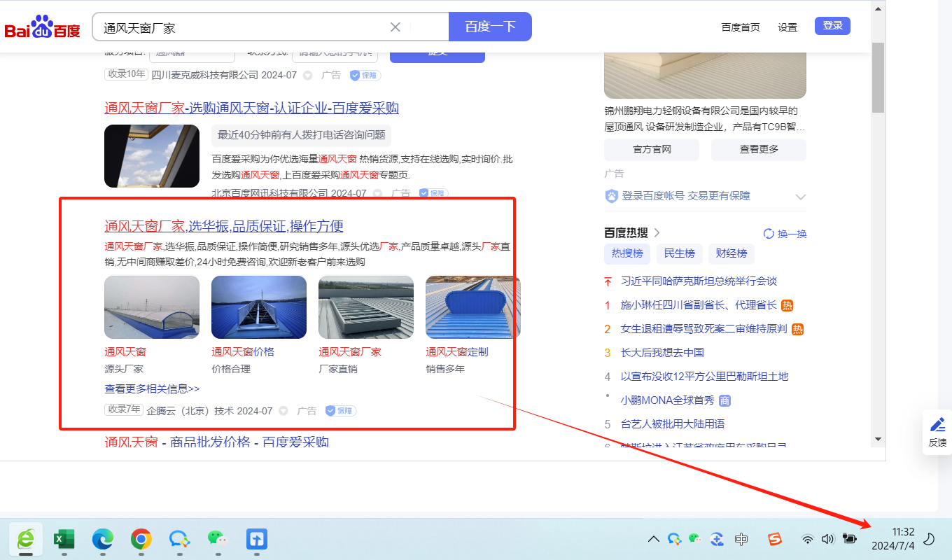Open the clock showing 11:32 2024/7/4
The image size is (952, 560).
pos(892,538)
